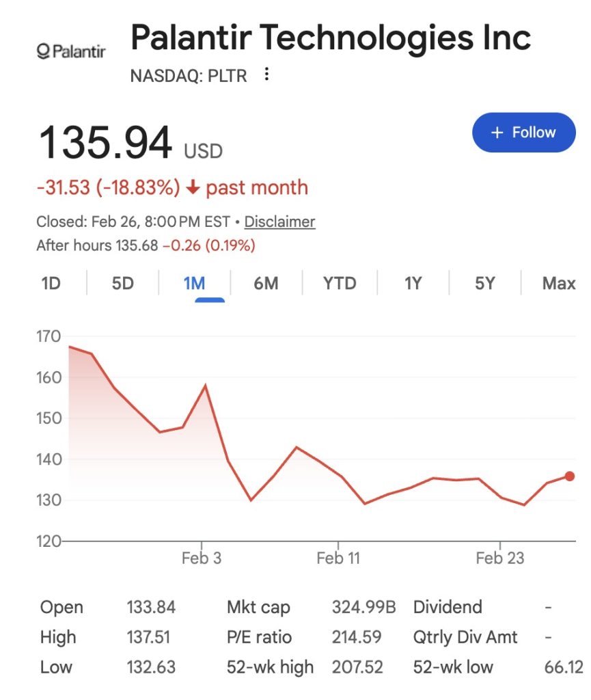Click the Feb 23 date marker
The width and height of the screenshot is (591, 700).
pos(500,558)
